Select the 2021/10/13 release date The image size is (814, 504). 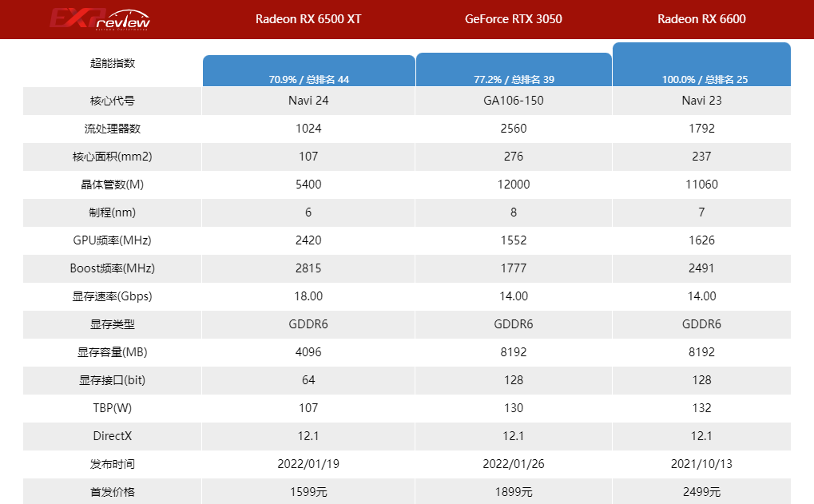[701, 465]
